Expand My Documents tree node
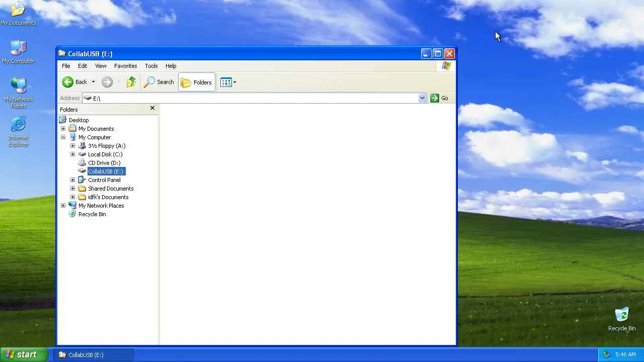Screen dimensions: 644x362 coord(63,129)
